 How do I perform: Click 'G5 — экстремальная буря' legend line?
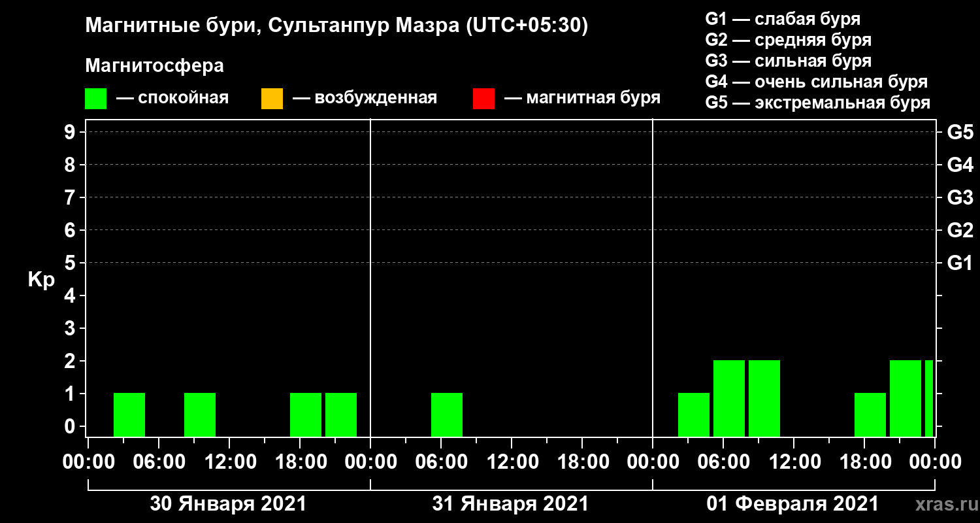tap(818, 103)
